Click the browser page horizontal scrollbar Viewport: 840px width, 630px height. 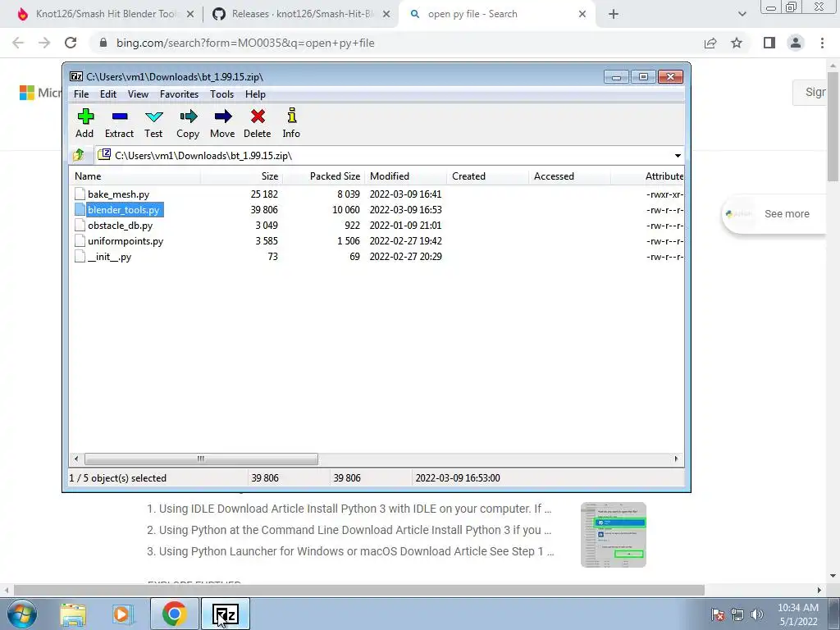(x=359, y=590)
